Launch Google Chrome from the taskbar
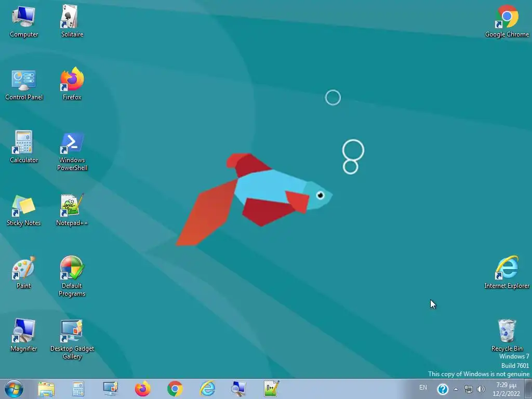Viewport: 532px width, 399px height. pyautogui.click(x=175, y=389)
